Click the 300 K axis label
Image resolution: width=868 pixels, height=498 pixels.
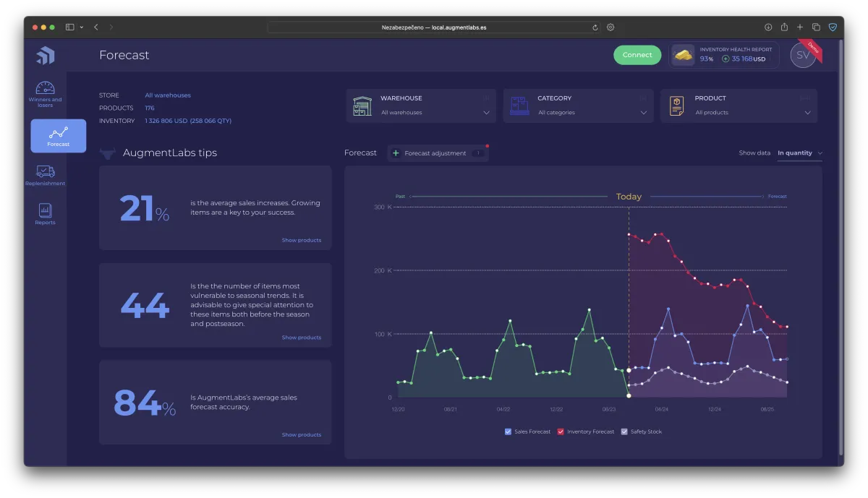click(x=383, y=207)
